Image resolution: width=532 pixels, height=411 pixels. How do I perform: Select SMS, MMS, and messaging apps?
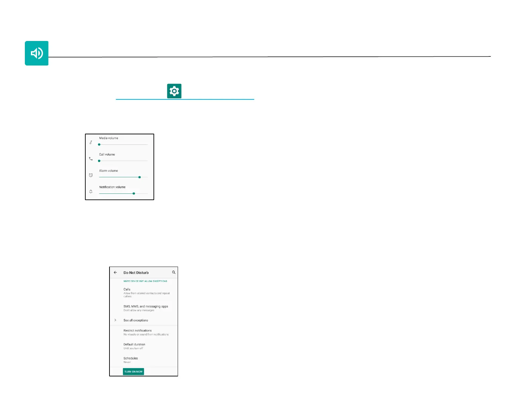(145, 308)
